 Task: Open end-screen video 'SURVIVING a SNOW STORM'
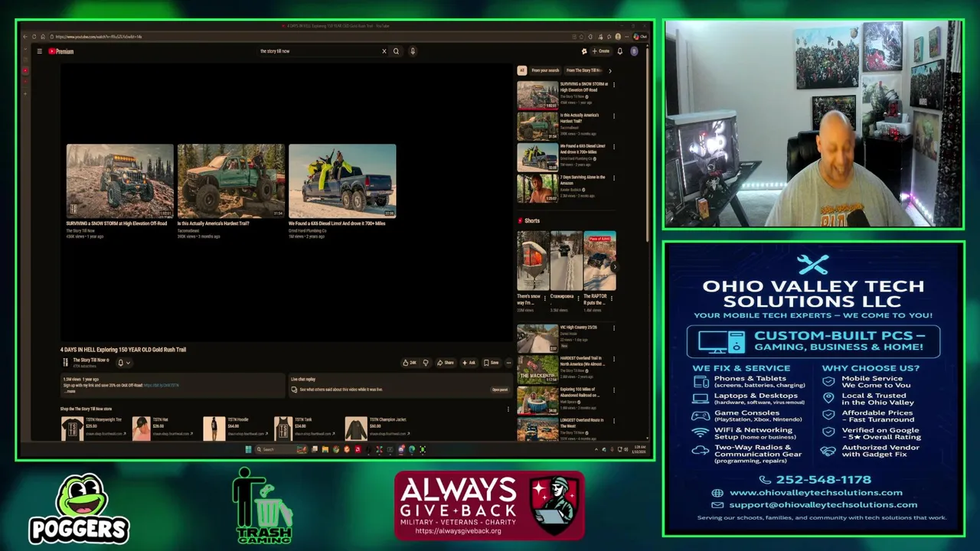point(119,181)
